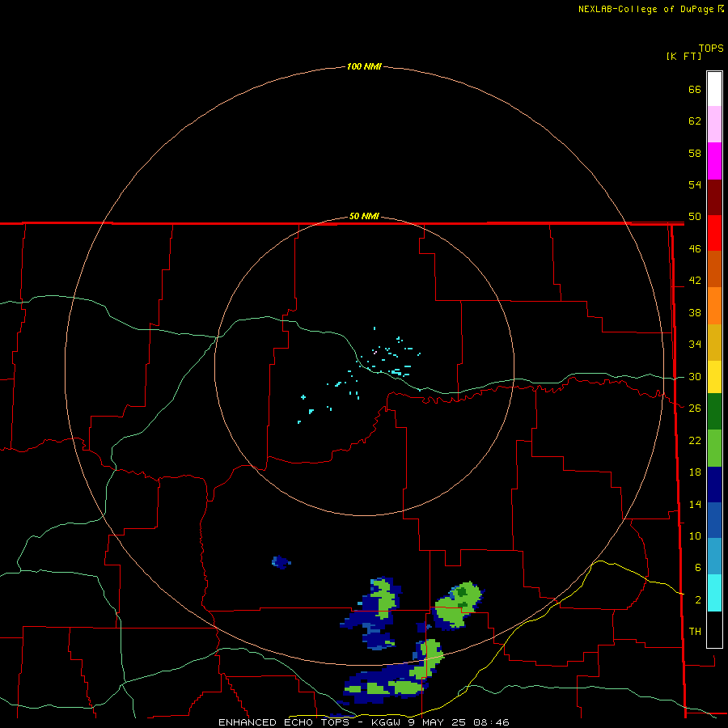Click the legend value 30
Viewport: 728px width, 728px height.
[x=695, y=376]
